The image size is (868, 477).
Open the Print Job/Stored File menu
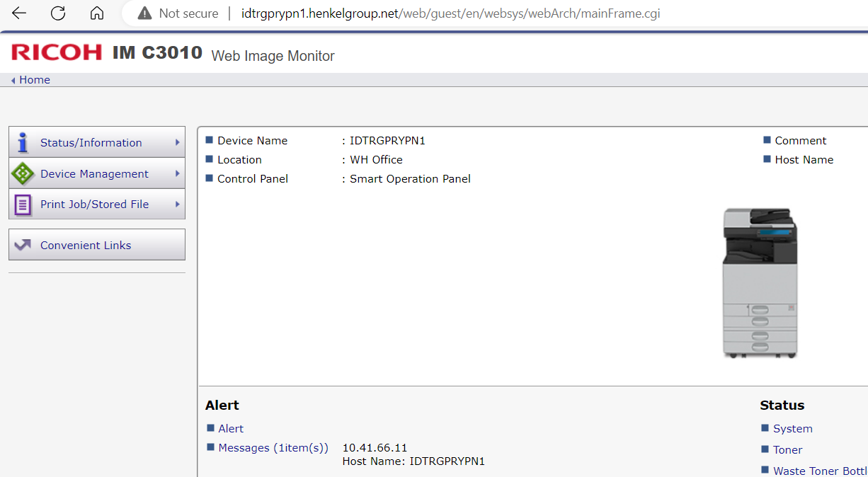97,204
